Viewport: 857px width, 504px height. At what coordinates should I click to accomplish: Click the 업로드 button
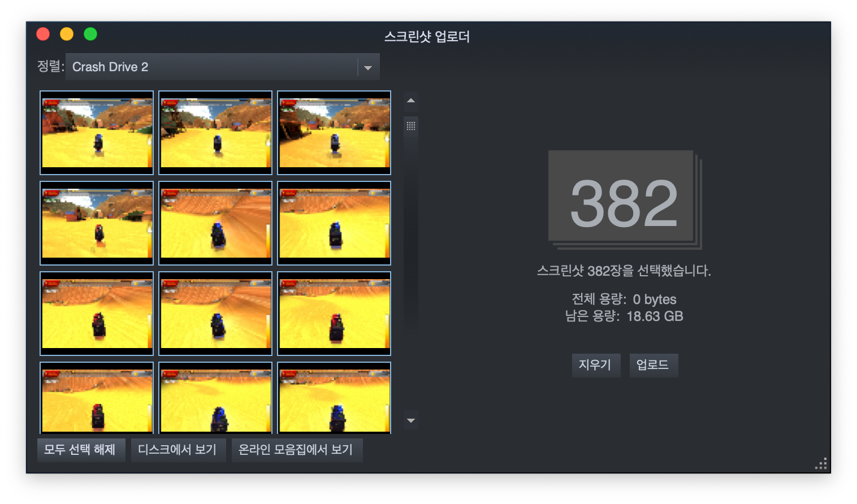(653, 365)
